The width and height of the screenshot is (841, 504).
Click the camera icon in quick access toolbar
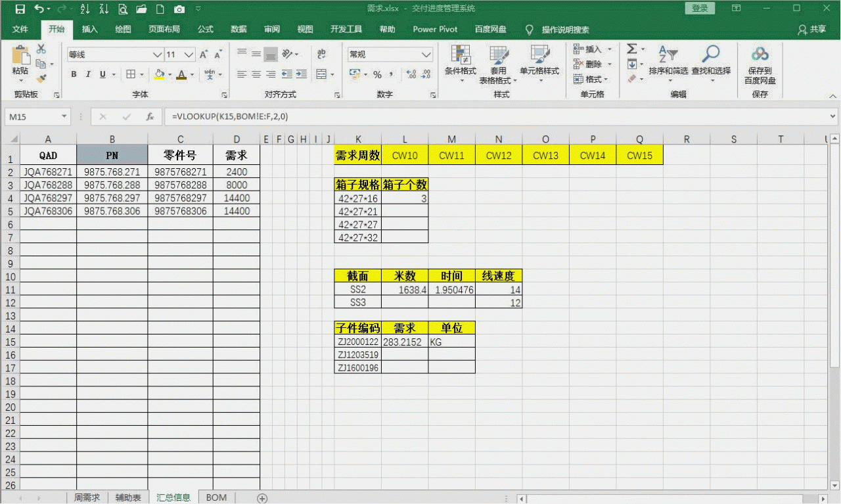click(x=179, y=9)
